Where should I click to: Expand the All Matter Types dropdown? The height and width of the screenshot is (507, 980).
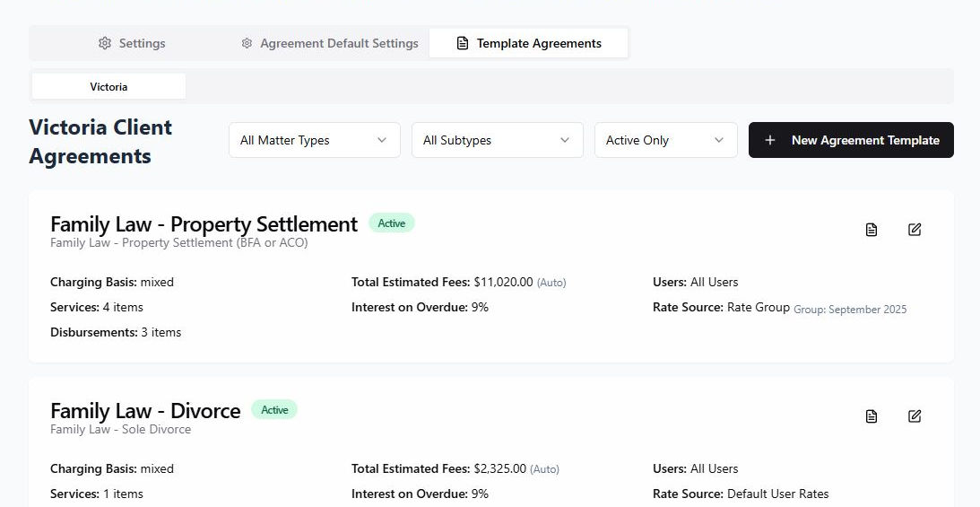314,140
